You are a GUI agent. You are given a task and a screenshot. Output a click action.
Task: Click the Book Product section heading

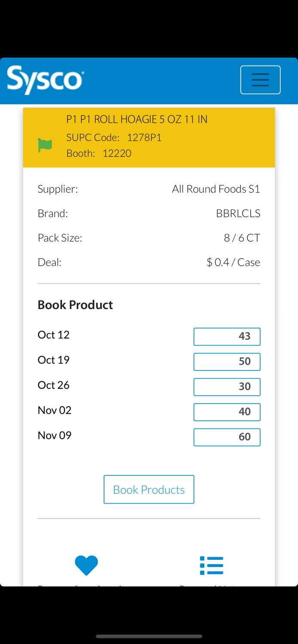(x=75, y=304)
